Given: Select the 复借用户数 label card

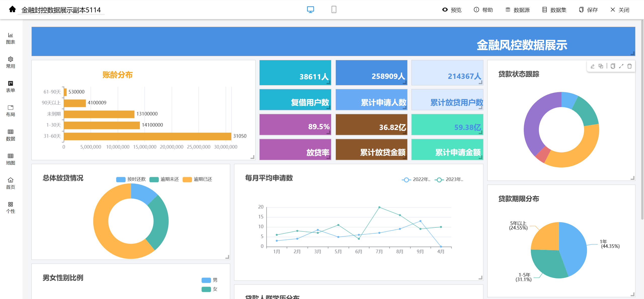Looking at the screenshot, I should 295,99.
